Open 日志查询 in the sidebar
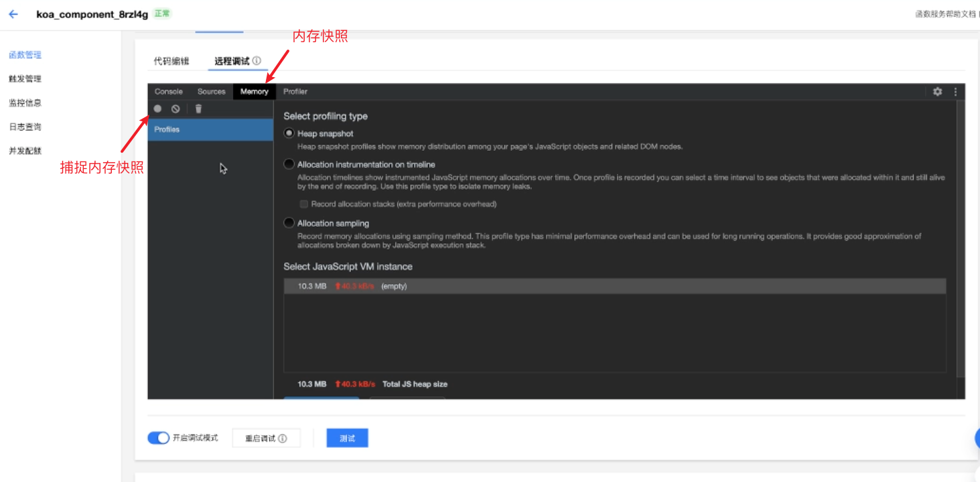 pyautogui.click(x=25, y=127)
